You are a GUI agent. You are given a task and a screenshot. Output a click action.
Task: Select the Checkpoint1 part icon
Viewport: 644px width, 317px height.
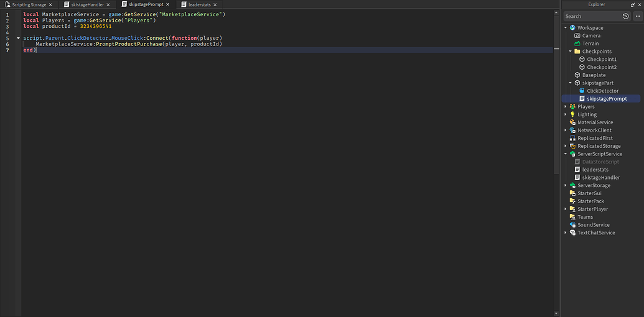pos(582,60)
